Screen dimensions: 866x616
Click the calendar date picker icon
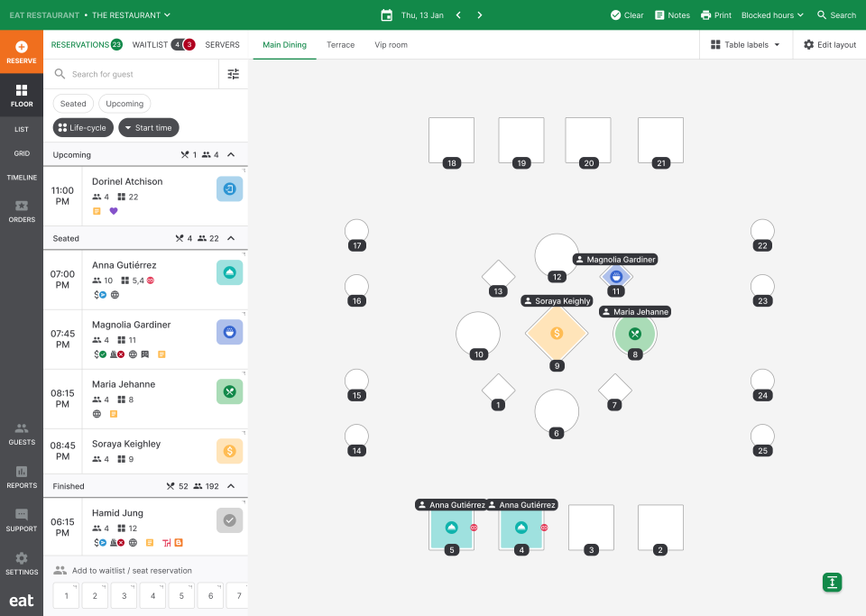click(387, 15)
